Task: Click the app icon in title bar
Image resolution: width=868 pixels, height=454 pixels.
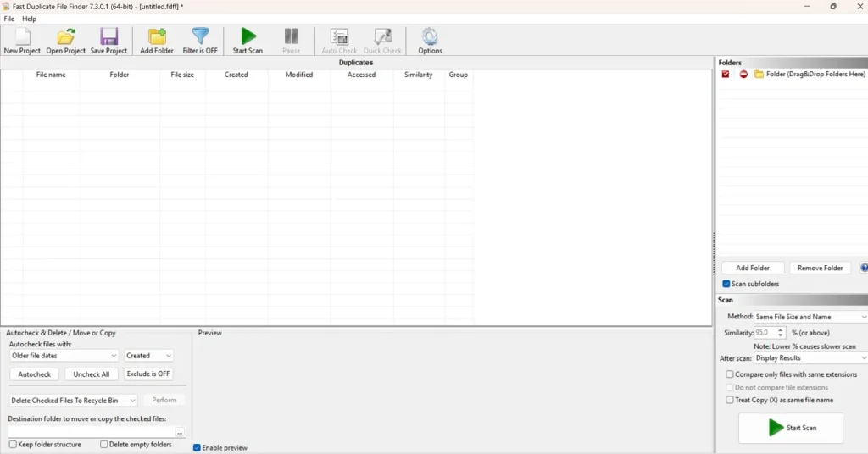Action: (6, 7)
